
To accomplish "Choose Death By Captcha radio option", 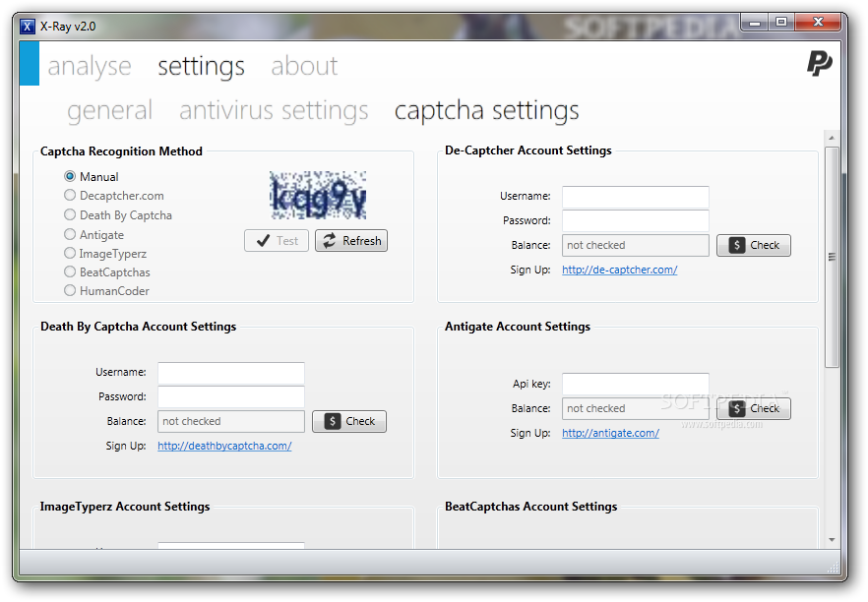I will [x=70, y=214].
